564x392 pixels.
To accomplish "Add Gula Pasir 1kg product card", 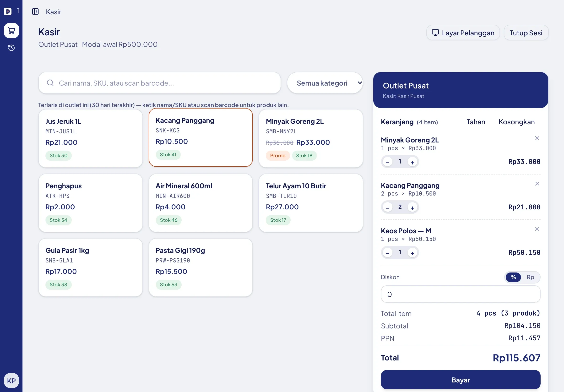I will 90,268.
